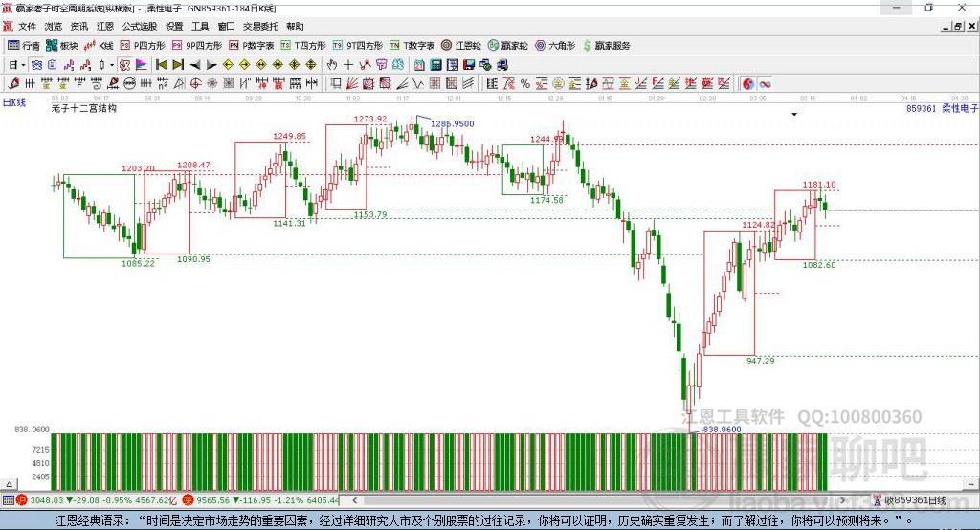Viewport: 980px width, 530px height.
Task: Open the 交易委托 menu
Action: pos(260,26)
